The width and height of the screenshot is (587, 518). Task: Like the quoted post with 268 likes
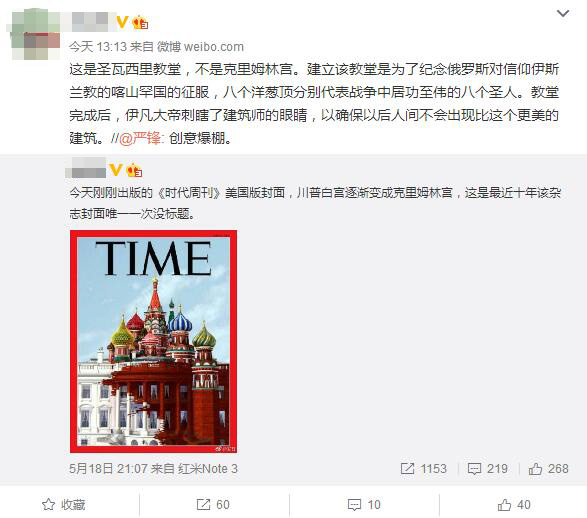[x=548, y=469]
